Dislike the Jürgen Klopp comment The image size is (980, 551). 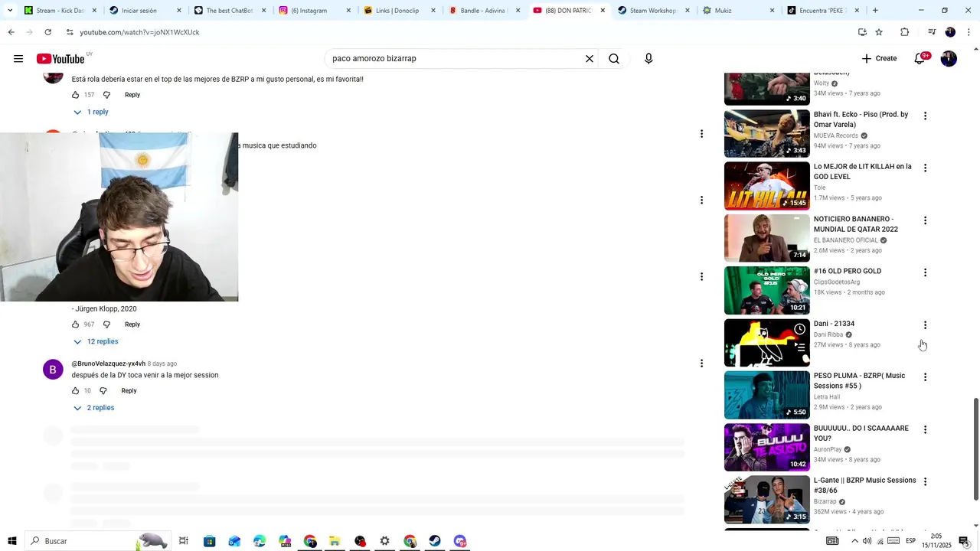click(x=106, y=324)
